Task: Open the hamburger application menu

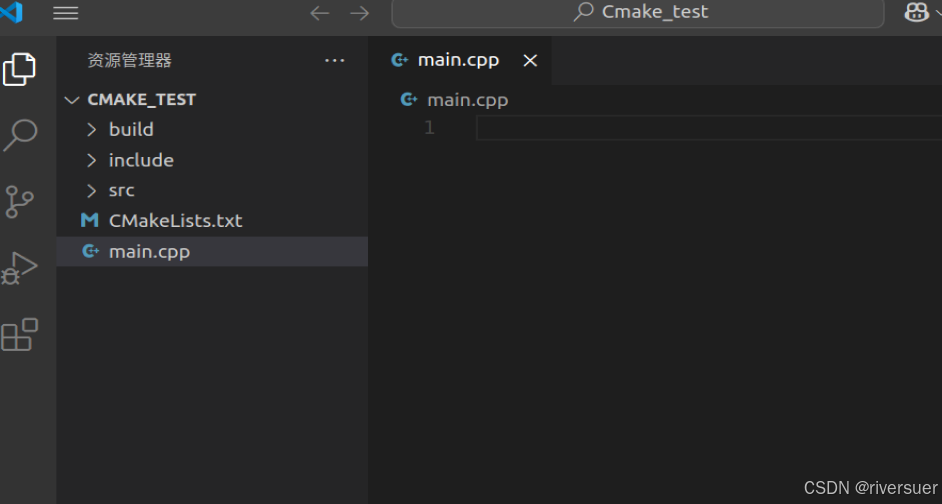Action: tap(65, 13)
